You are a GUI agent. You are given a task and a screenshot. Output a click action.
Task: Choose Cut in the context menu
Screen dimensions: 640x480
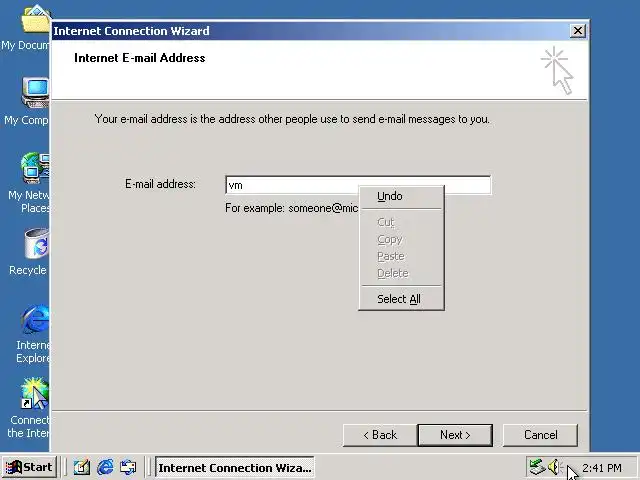(x=401, y=222)
